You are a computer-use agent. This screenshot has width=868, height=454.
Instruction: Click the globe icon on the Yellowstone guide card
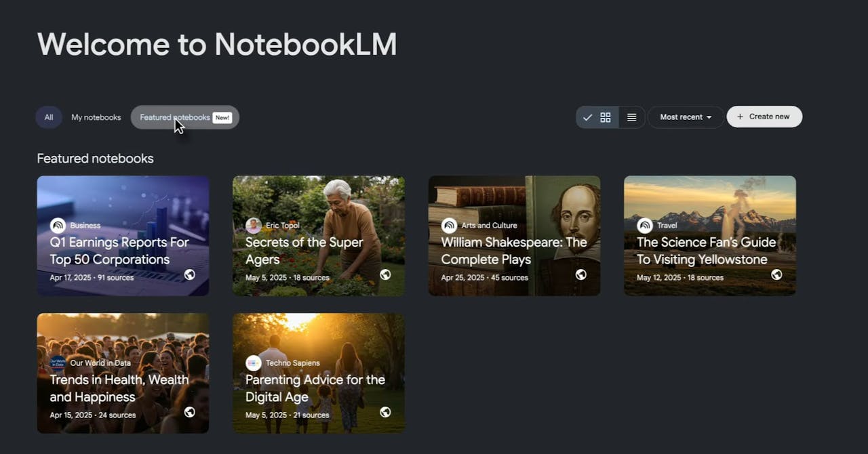point(776,274)
